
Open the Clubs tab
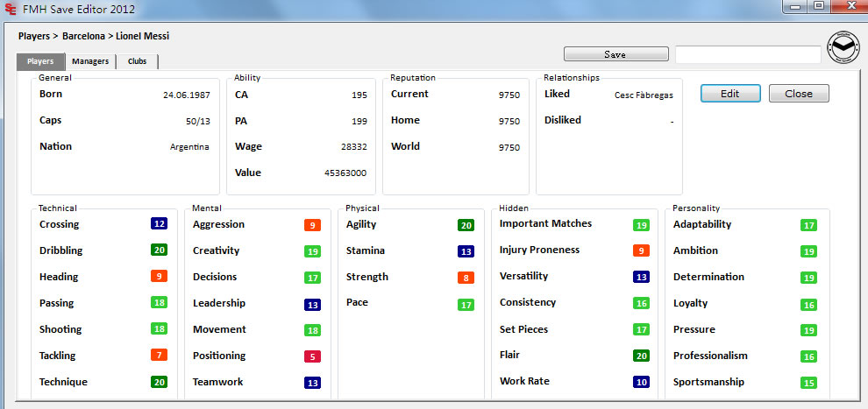(x=137, y=61)
